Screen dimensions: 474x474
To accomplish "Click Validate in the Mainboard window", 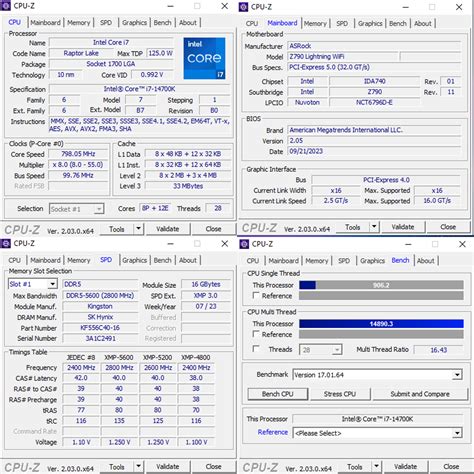I will click(x=403, y=227).
